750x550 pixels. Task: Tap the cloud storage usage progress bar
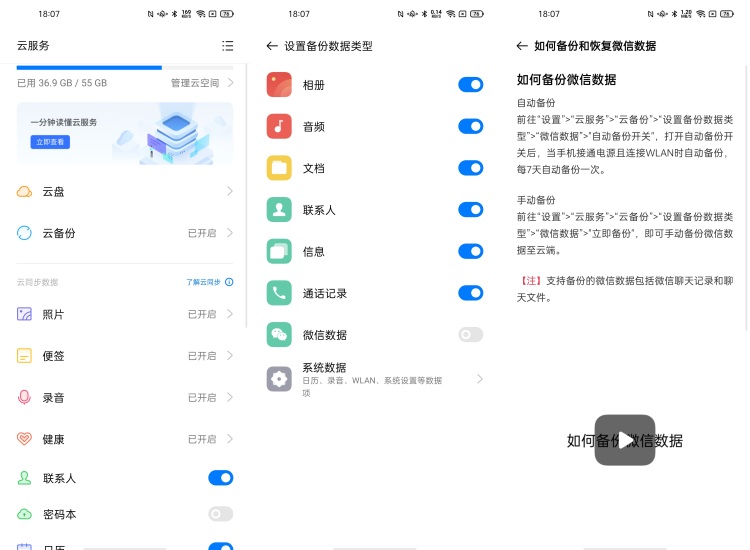(125, 68)
